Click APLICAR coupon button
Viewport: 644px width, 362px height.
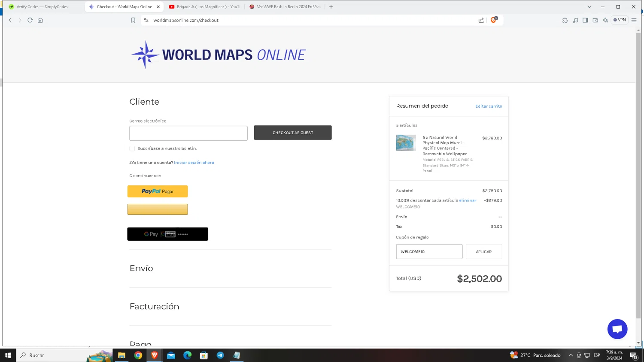[x=484, y=252]
